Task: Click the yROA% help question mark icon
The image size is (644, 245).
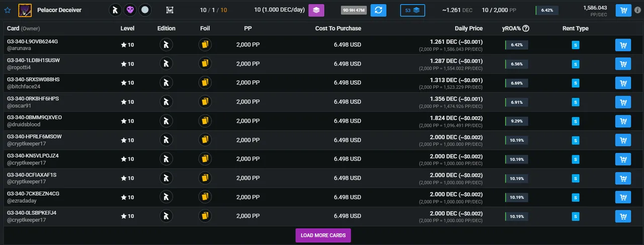Action: tap(526, 29)
